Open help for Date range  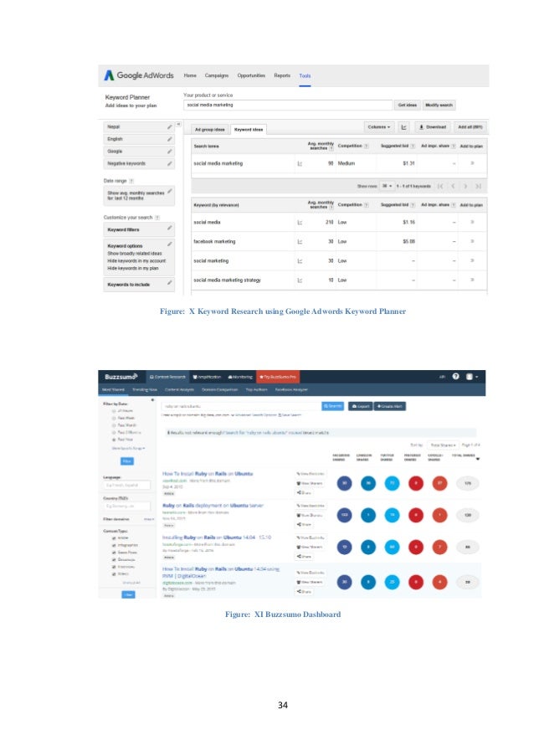pos(131,181)
